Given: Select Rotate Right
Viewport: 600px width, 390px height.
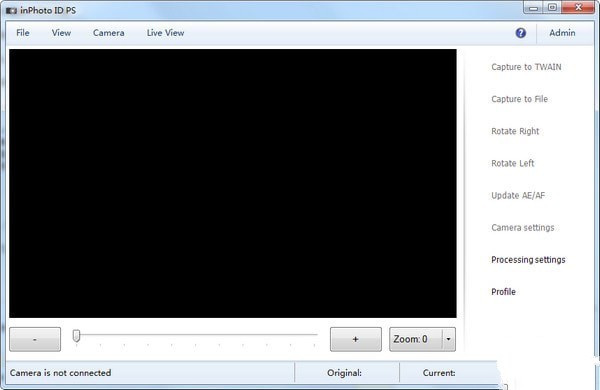Looking at the screenshot, I should point(515,131).
